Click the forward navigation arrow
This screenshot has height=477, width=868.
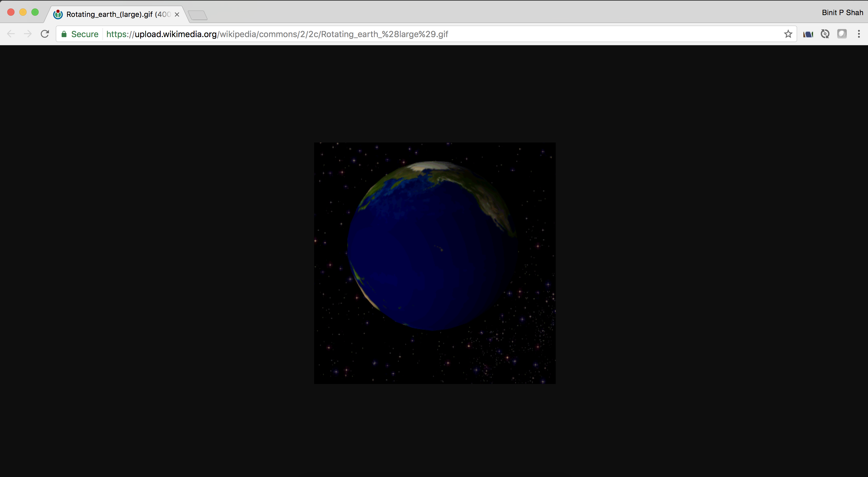point(28,34)
